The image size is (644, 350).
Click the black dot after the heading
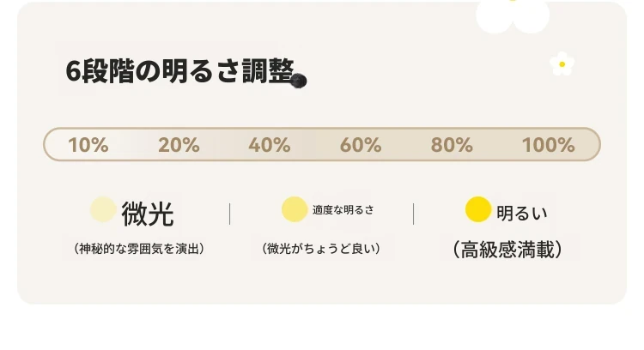tap(299, 81)
